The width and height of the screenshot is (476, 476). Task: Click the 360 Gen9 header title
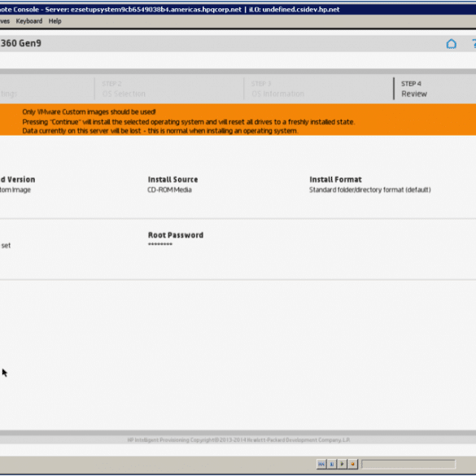(x=20, y=43)
